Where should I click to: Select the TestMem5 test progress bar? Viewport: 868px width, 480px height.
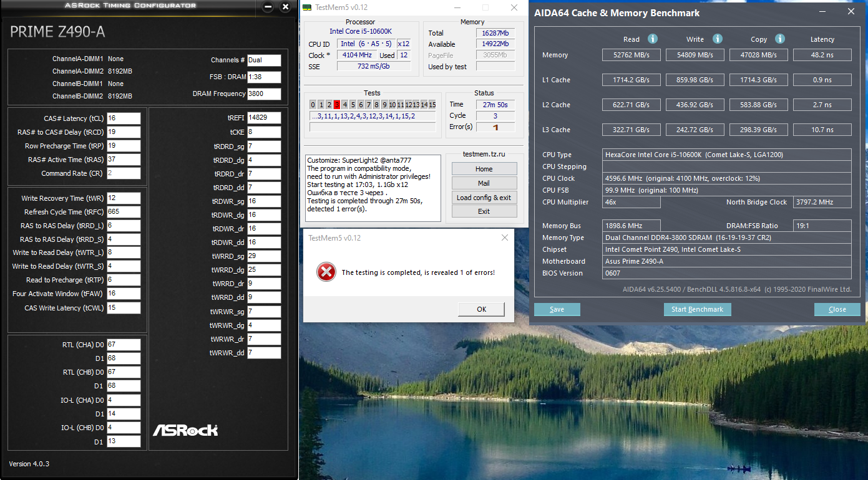pos(373,127)
